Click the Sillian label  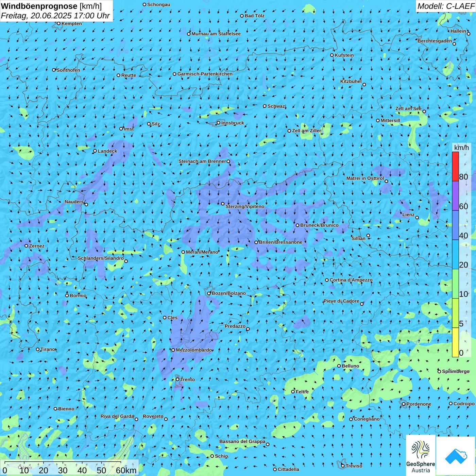358,238
